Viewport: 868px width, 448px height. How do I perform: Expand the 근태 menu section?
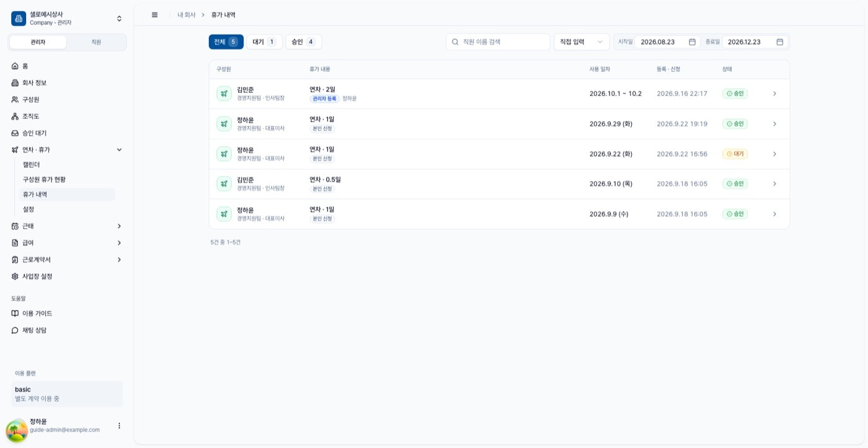(x=119, y=226)
